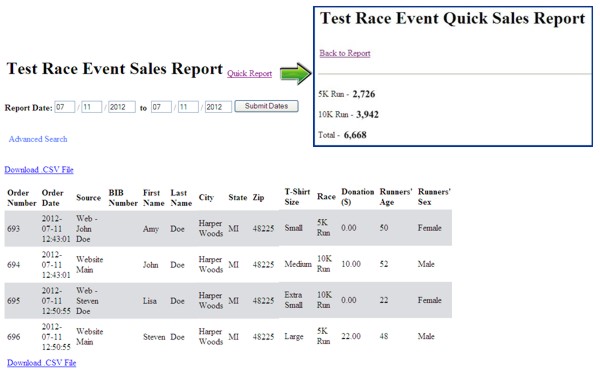Click runner age 22 in order 695
The height and width of the screenshot is (377, 600).
(x=384, y=300)
